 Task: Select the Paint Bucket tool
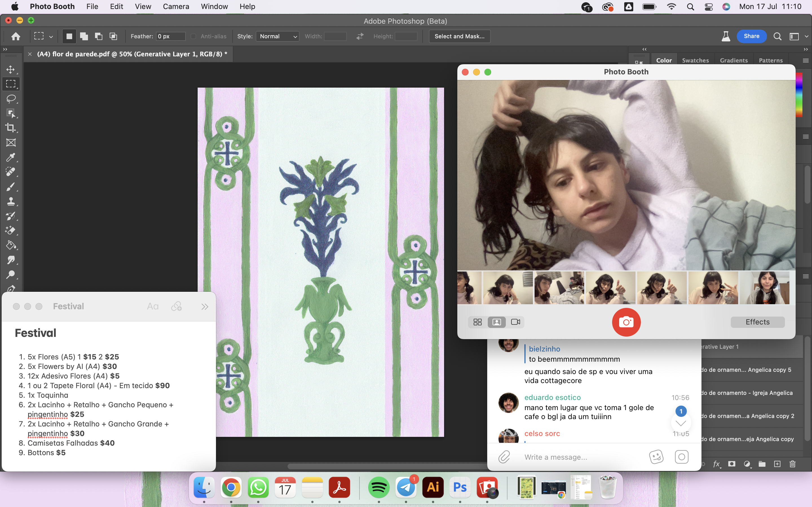[11, 245]
